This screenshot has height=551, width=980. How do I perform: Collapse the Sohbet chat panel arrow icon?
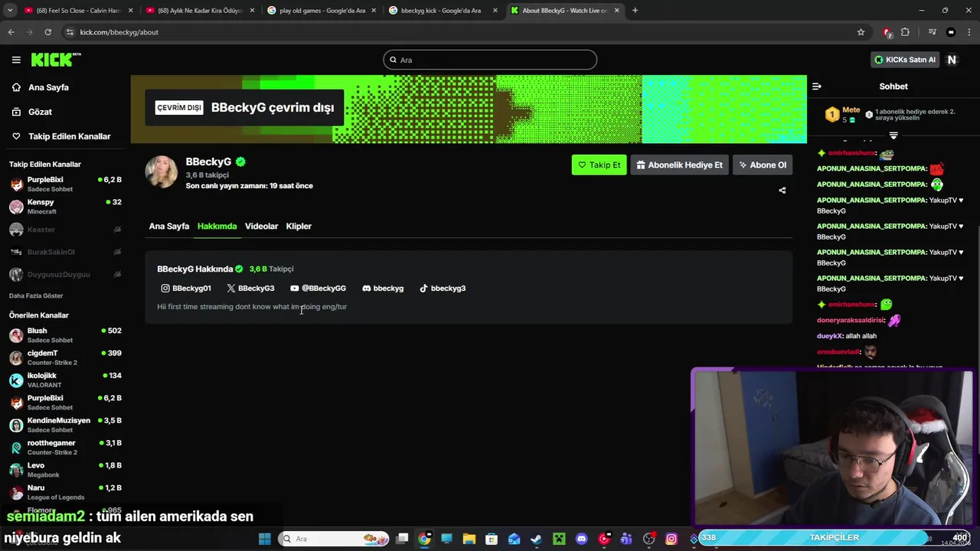tap(817, 86)
